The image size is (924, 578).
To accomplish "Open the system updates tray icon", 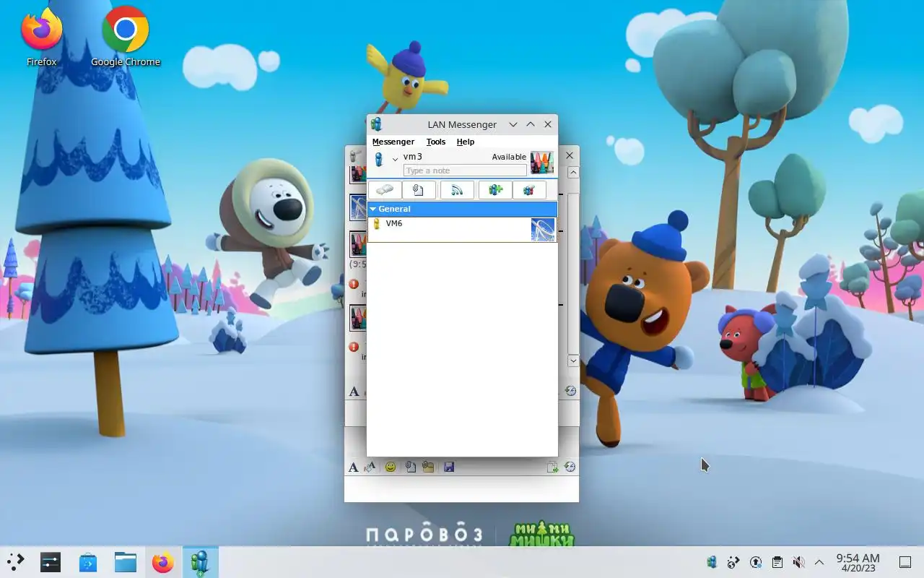I will (x=756, y=562).
